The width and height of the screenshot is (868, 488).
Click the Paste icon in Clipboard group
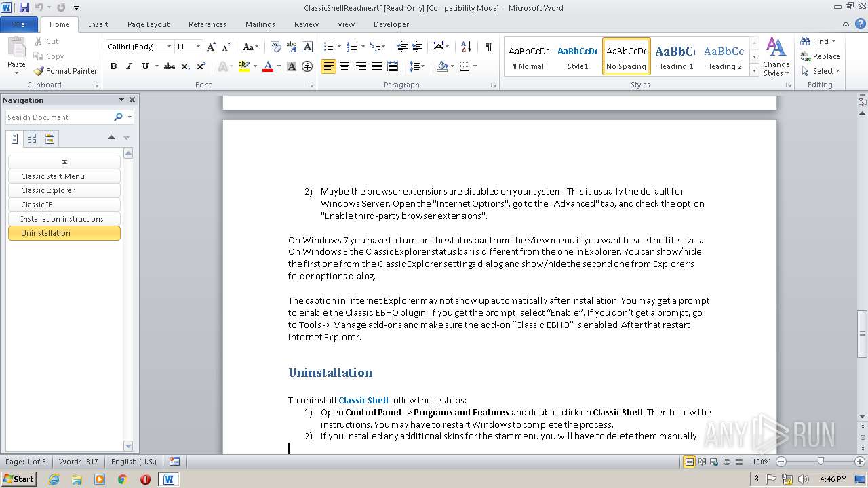click(x=16, y=47)
